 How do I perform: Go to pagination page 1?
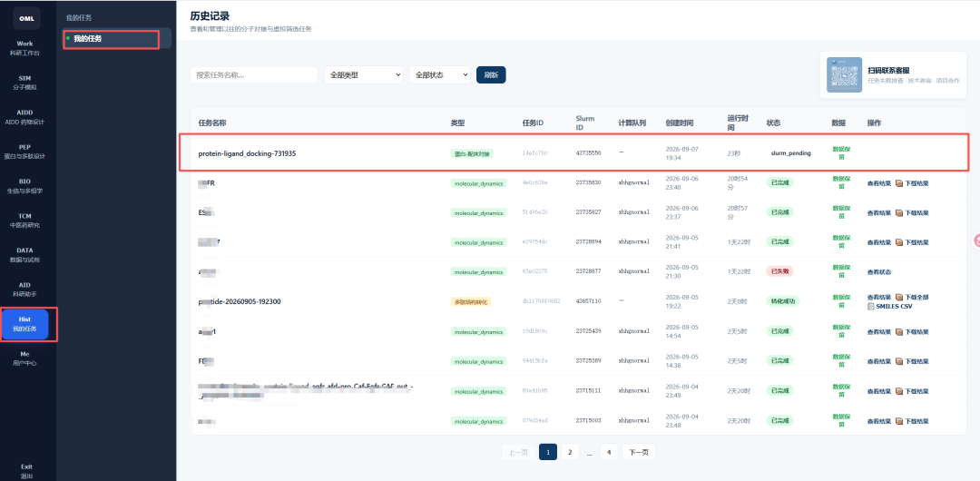(x=547, y=452)
